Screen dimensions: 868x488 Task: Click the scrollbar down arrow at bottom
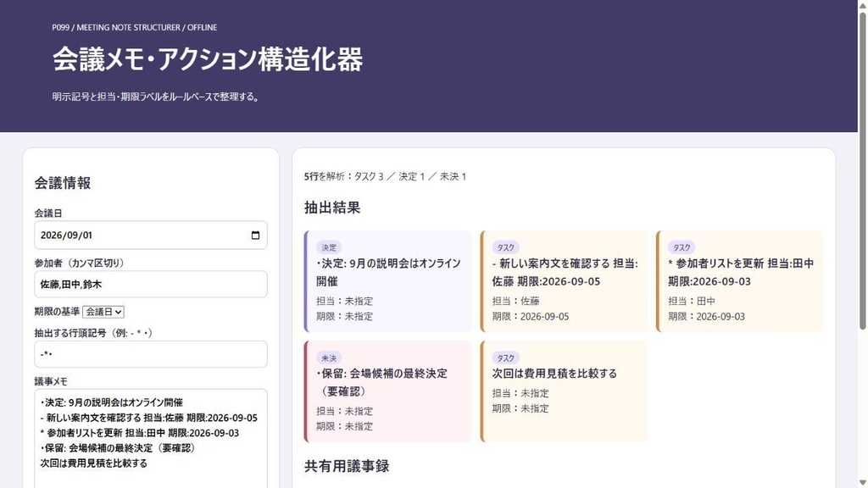[862, 483]
